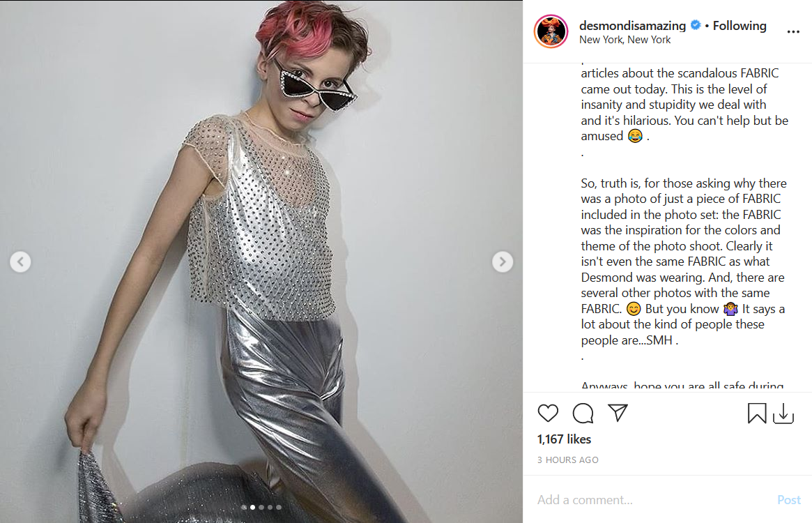Jump to the last carousel indicator dot
Image resolution: width=812 pixels, height=523 pixels.
[279, 508]
